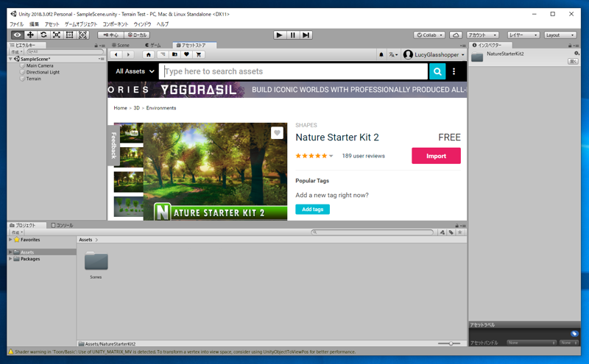Open the Layout dropdown
Screen dimensions: 589x364
[x=560, y=35]
